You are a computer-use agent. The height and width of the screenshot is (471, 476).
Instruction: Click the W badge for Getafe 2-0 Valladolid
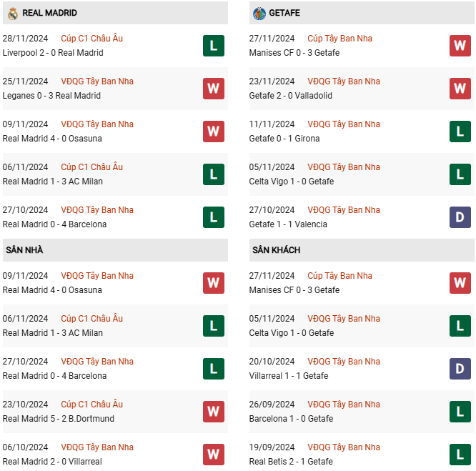click(x=460, y=89)
